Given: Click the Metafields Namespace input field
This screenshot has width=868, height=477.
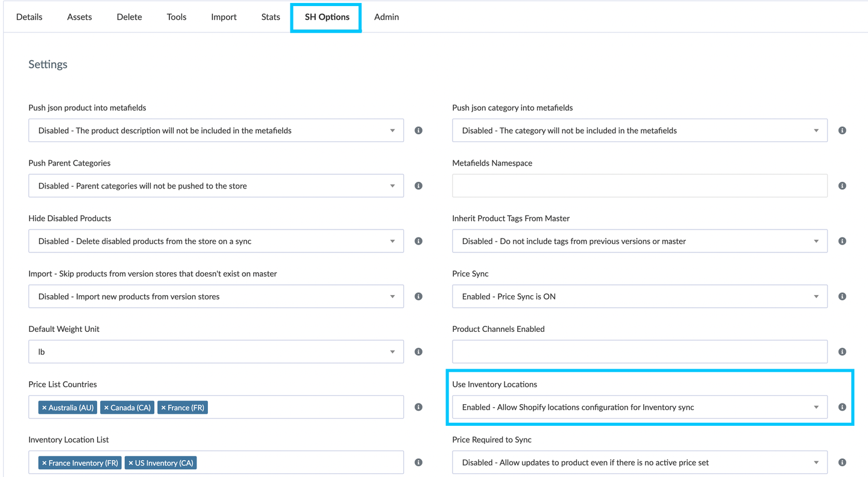Looking at the screenshot, I should pyautogui.click(x=639, y=185).
